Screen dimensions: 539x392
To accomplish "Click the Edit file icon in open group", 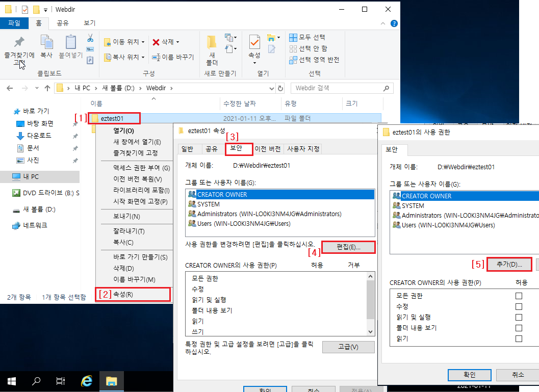I will click(x=272, y=49).
